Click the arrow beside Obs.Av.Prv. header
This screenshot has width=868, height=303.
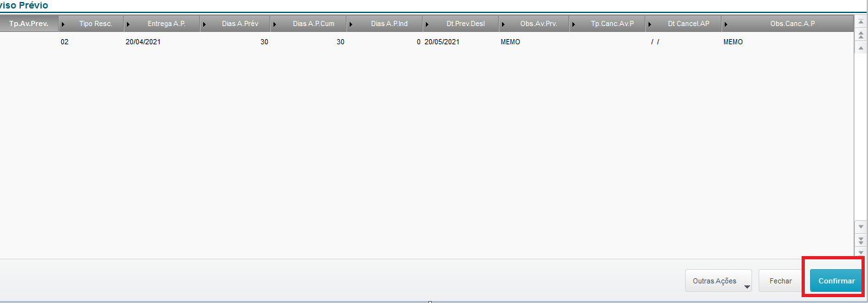[504, 24]
